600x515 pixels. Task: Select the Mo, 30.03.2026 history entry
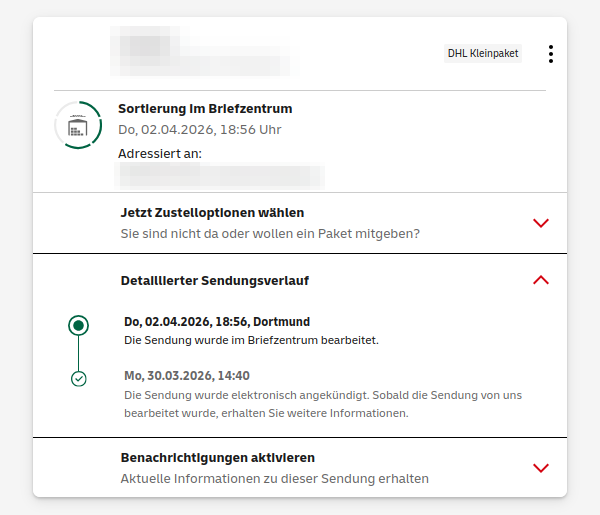(187, 376)
